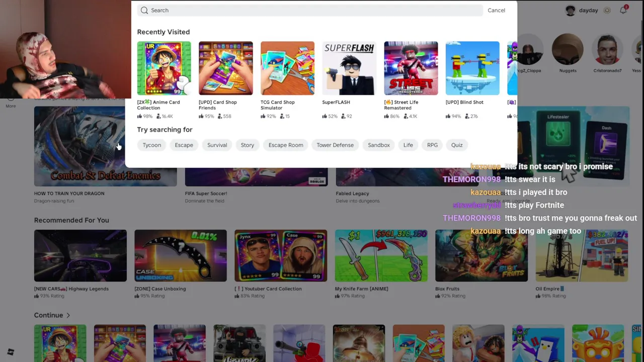Image resolution: width=644 pixels, height=362 pixels.
Task: Click the search magnifier icon
Action: 144,10
